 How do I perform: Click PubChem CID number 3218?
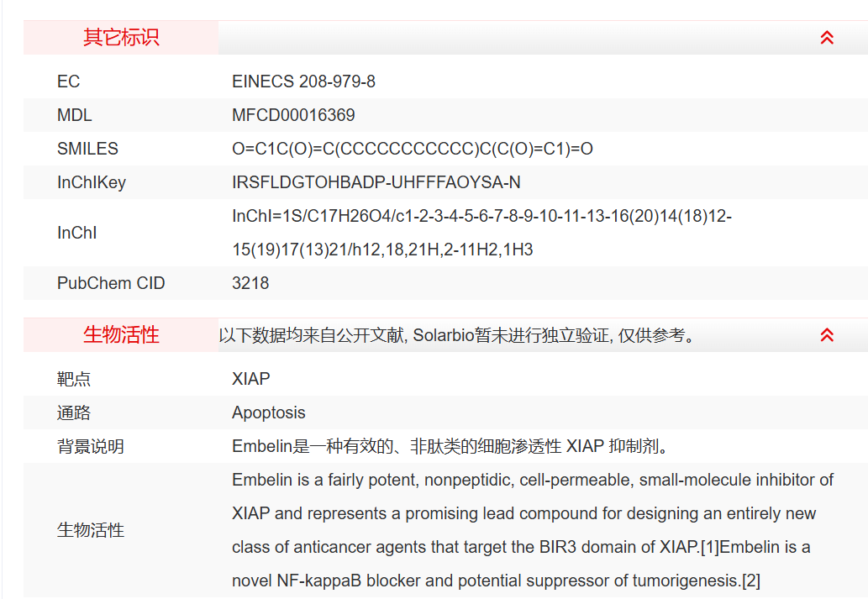click(250, 283)
